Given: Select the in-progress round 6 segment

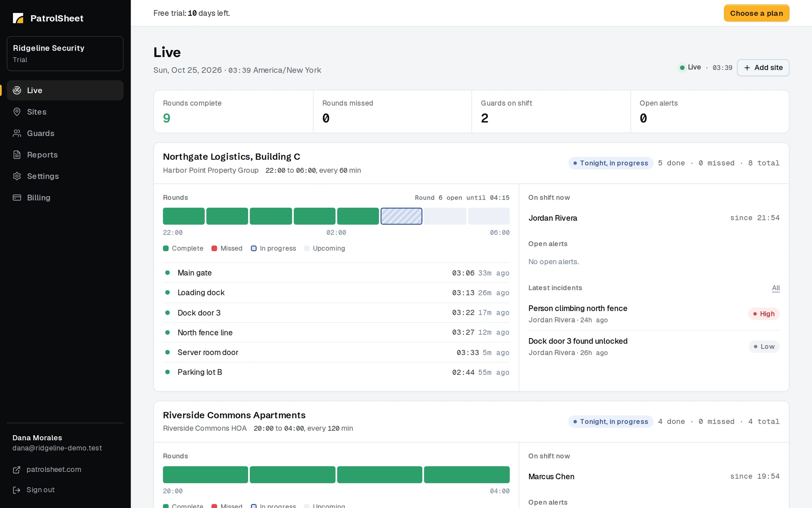Looking at the screenshot, I should (x=401, y=216).
